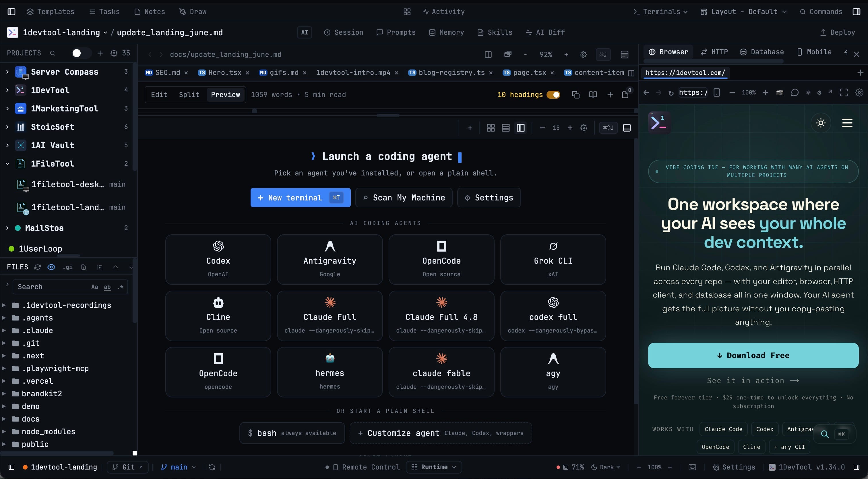Open the main branch dropdown

tap(178, 467)
